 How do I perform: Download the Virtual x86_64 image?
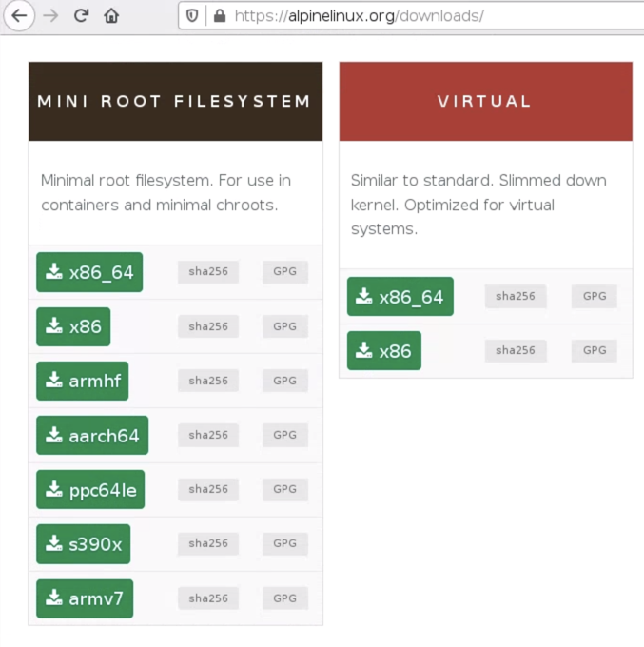pos(400,297)
